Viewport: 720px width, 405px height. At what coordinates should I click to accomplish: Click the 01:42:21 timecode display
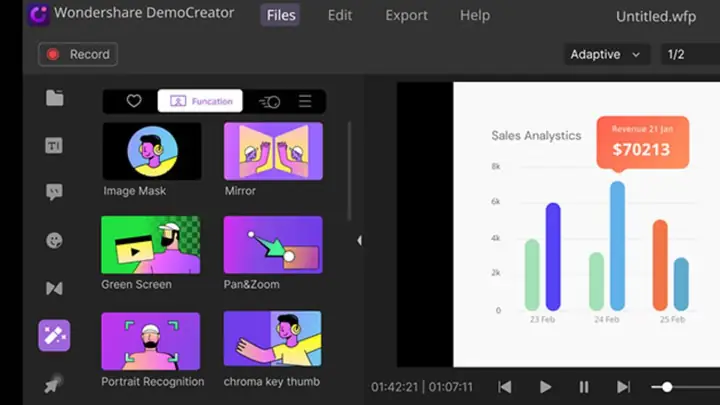tap(394, 387)
